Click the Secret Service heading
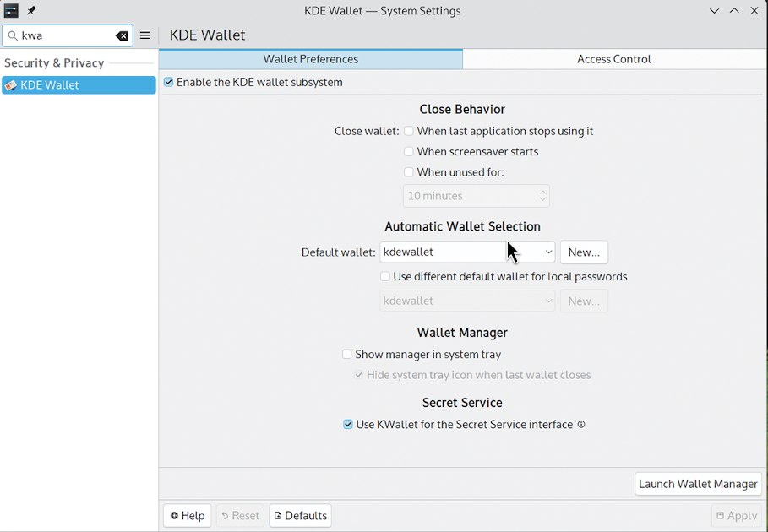The width and height of the screenshot is (768, 532). pos(462,403)
